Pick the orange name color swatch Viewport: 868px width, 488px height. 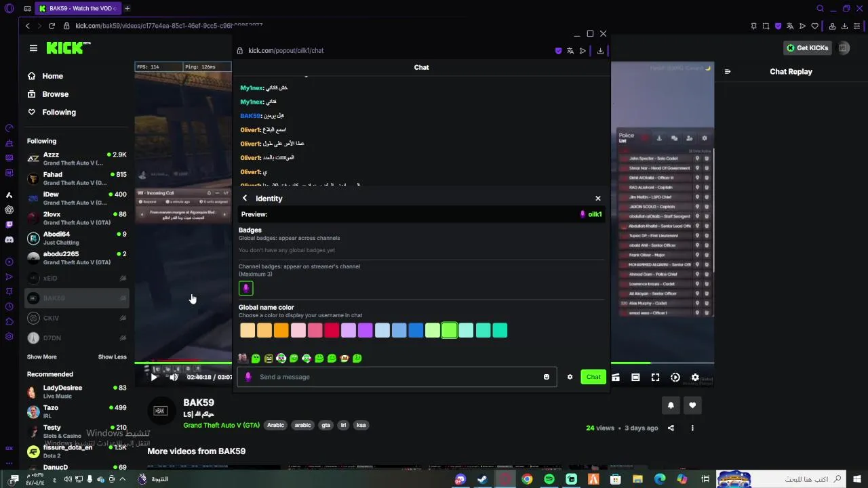coord(281,330)
